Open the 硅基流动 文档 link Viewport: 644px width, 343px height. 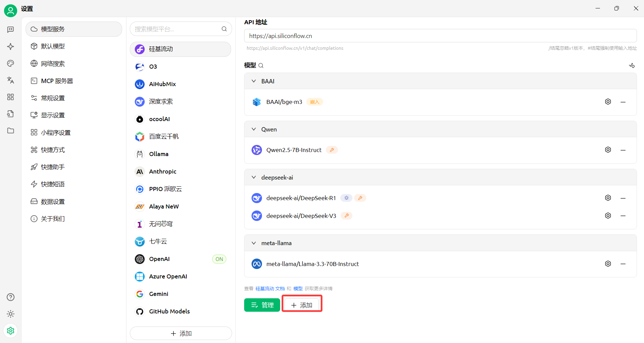pos(270,289)
